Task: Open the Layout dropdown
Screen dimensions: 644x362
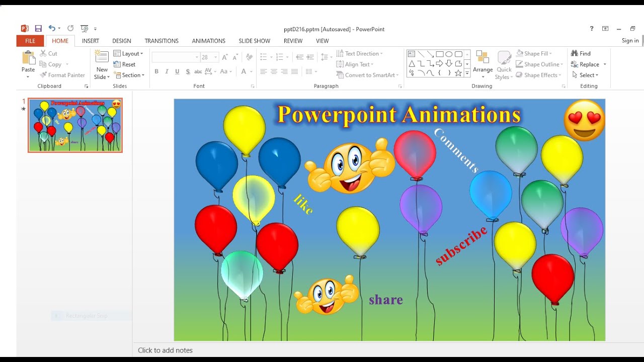Action: tap(128, 53)
